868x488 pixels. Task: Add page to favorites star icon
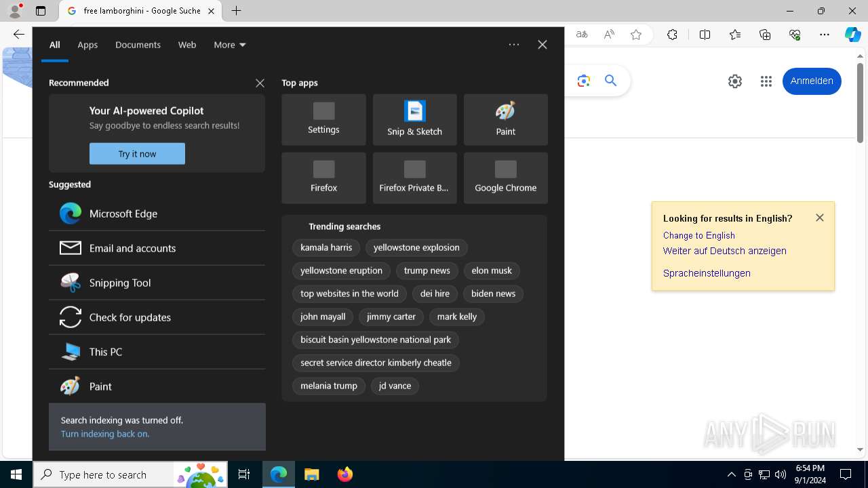[x=636, y=35]
